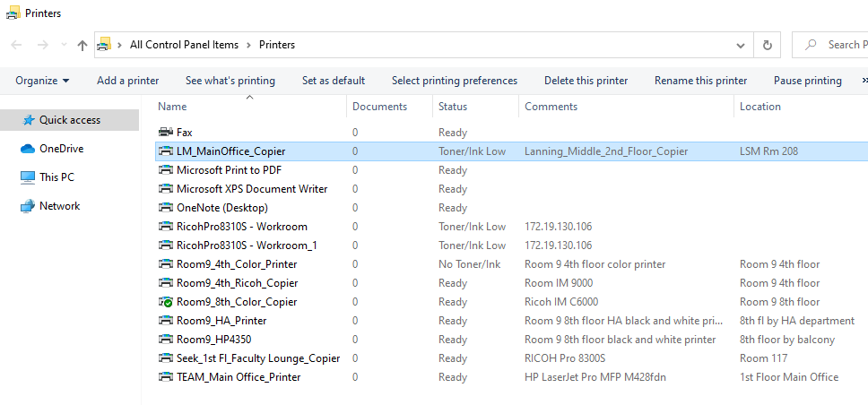Viewport: 868px width, 405px height.
Task: Click All Control Panel Items breadcrumb
Action: [184, 45]
